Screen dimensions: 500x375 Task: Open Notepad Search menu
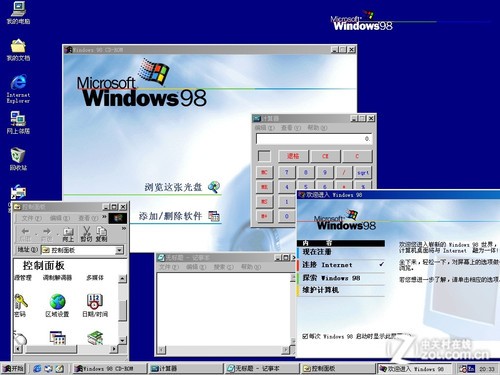[223, 267]
